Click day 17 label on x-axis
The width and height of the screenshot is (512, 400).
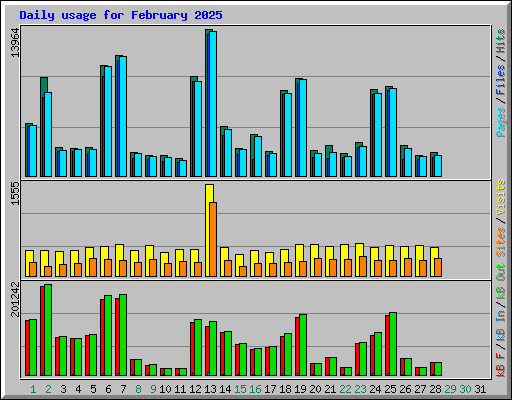click(270, 389)
